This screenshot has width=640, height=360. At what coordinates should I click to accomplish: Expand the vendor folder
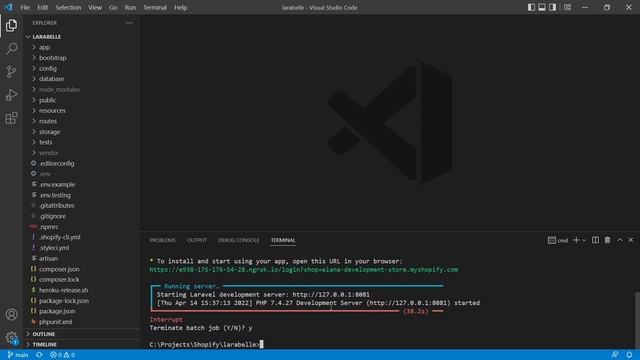82,153
